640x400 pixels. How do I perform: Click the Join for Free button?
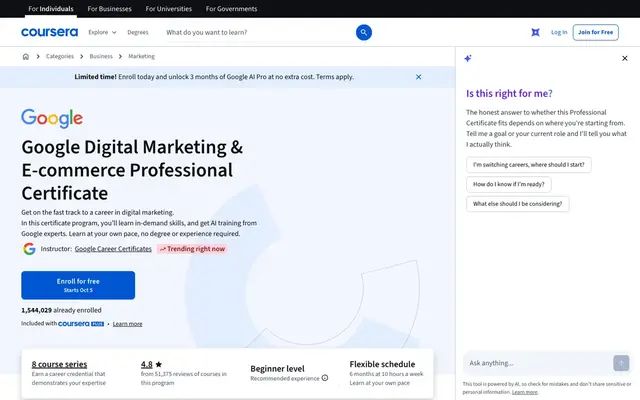click(596, 32)
